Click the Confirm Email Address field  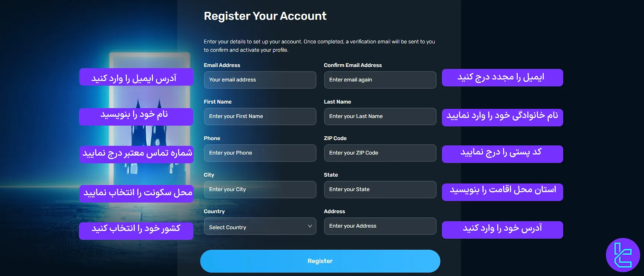pyautogui.click(x=379, y=80)
